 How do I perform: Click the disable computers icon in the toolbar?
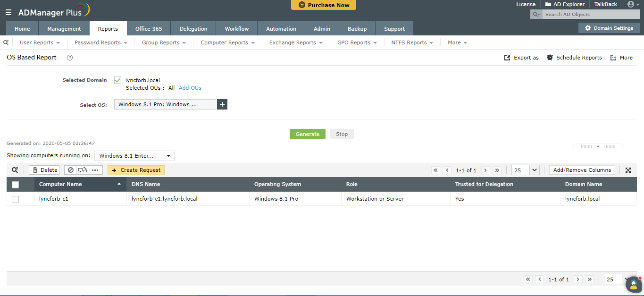coord(71,170)
